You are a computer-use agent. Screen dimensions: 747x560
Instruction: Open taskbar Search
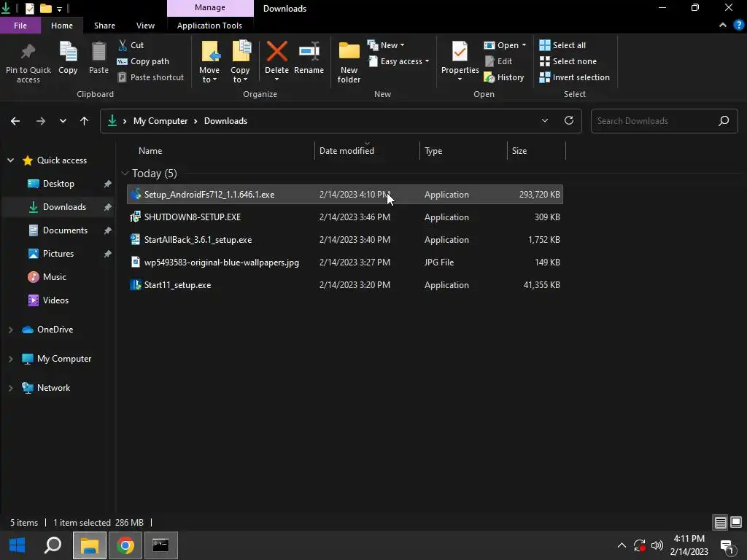53,545
